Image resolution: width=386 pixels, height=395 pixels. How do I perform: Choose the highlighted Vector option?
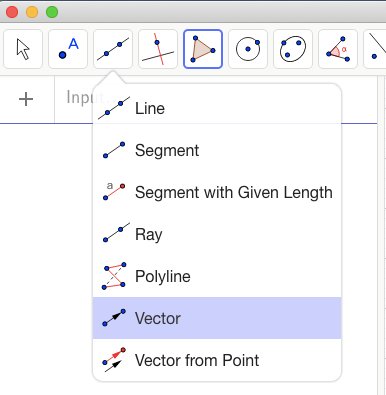217,318
